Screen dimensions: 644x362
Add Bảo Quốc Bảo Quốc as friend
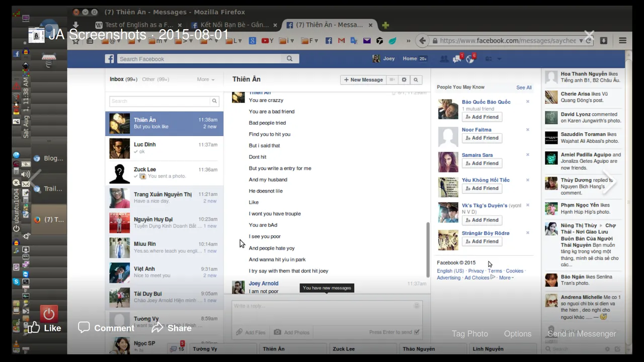tap(482, 117)
